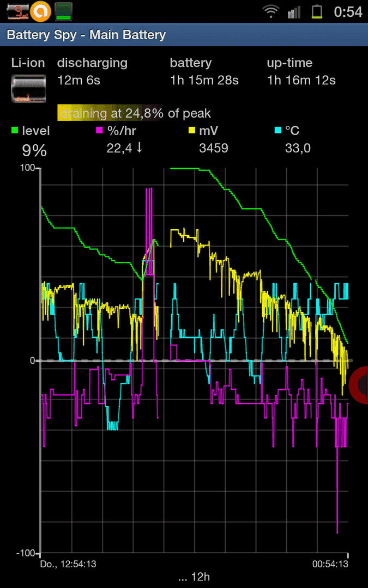Tap the yellow mV legend square
368x588 pixels.
click(x=191, y=131)
